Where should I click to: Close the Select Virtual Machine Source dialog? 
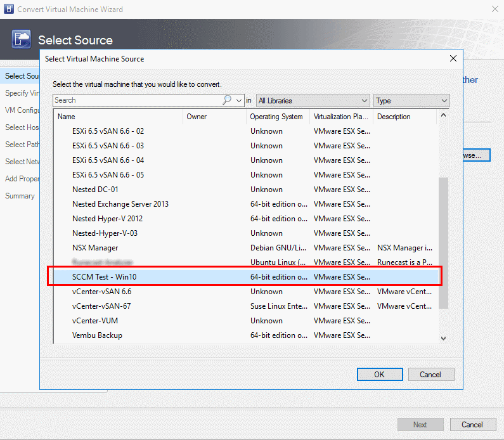click(x=453, y=58)
